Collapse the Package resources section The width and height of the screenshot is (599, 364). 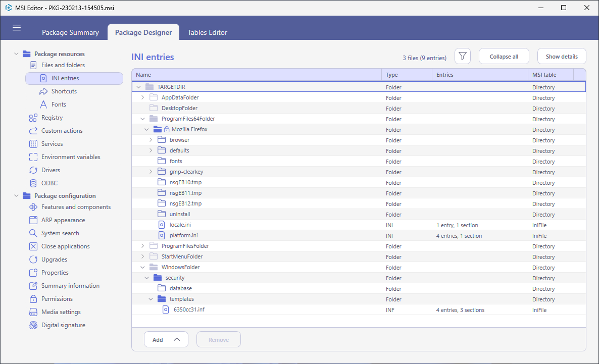coord(16,54)
